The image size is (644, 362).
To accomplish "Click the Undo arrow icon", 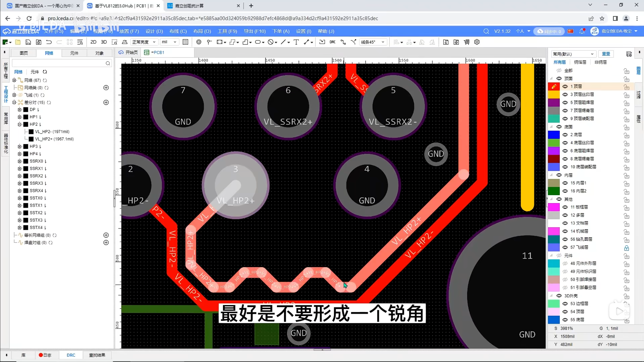I will click(x=49, y=42).
